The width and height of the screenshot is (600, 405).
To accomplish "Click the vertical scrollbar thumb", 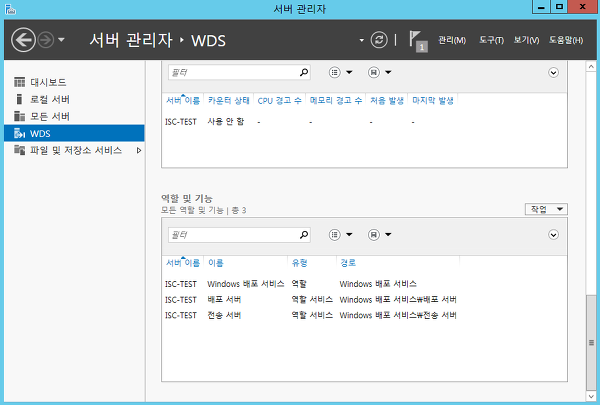I will [591, 342].
